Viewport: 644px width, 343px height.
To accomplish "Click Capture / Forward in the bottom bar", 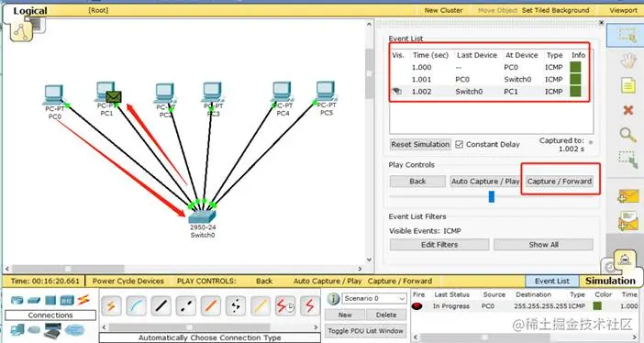I will [400, 281].
